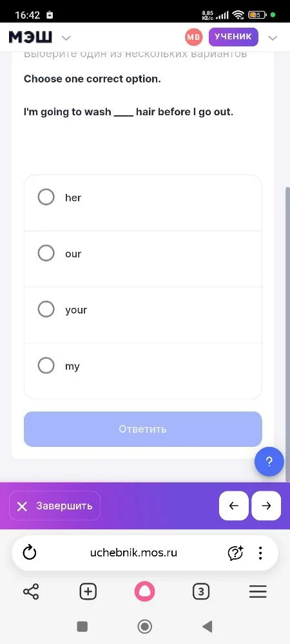Expand the chevron beside УЧЕНИК badge
The image size is (290, 644).
[273, 38]
